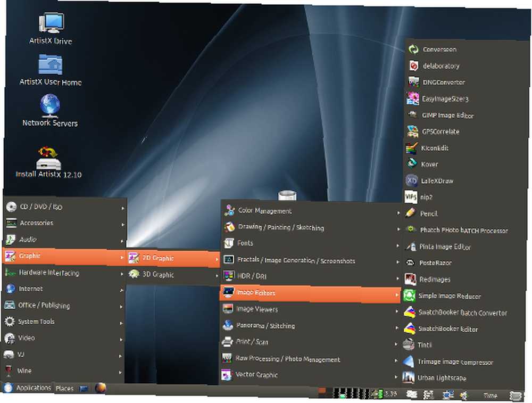Select the highlighted Graphic category
This screenshot has width=532, height=403.
[x=64, y=256]
